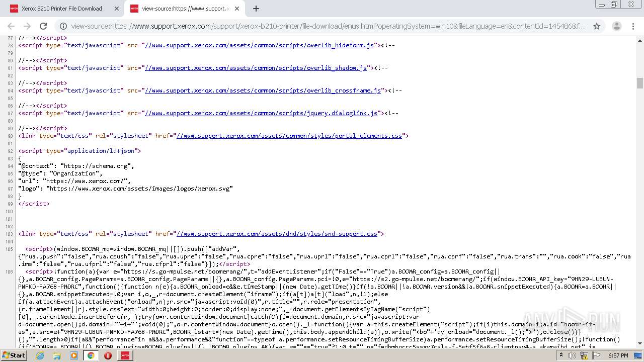Click the "url": "https://www.xerox.com/" line
This screenshot has height=362, width=644.
(74, 181)
